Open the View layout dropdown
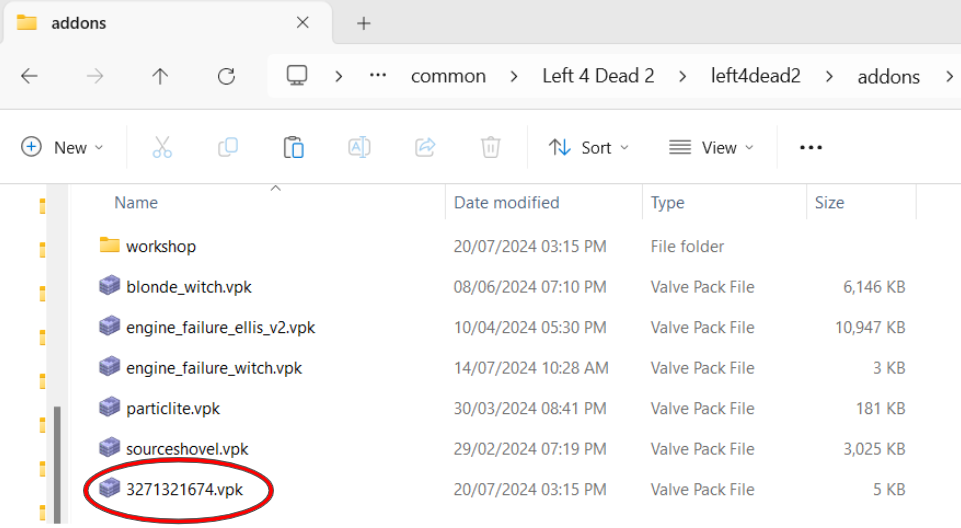Image resolution: width=961 pixels, height=528 pixels. [711, 148]
